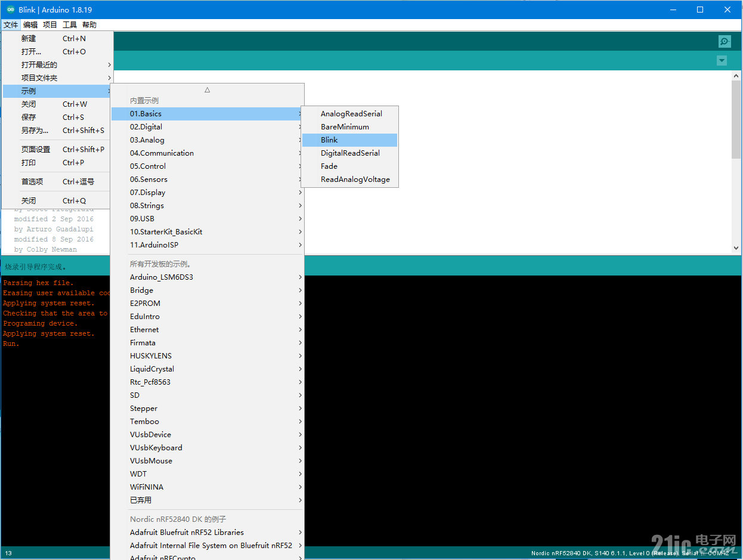Open the EduIntro examples
743x560 pixels.
(208, 316)
